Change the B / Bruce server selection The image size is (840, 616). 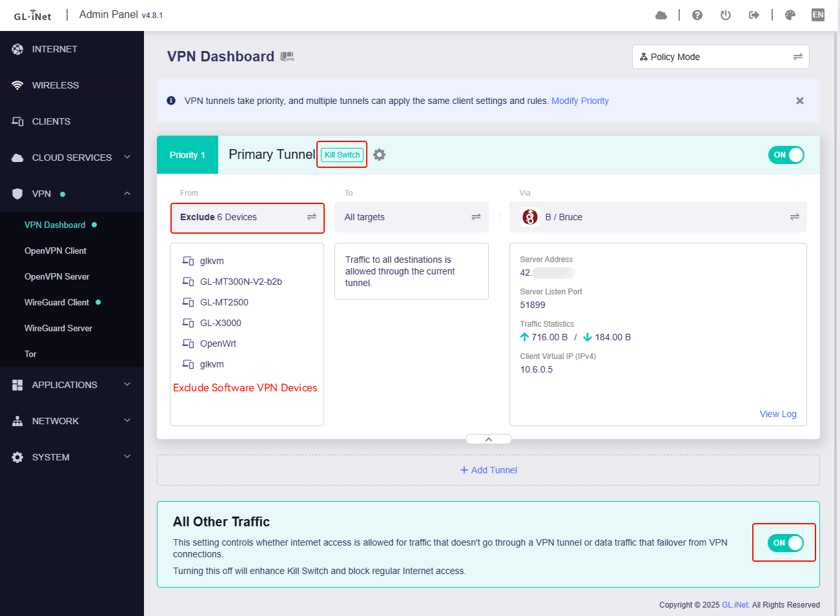658,218
